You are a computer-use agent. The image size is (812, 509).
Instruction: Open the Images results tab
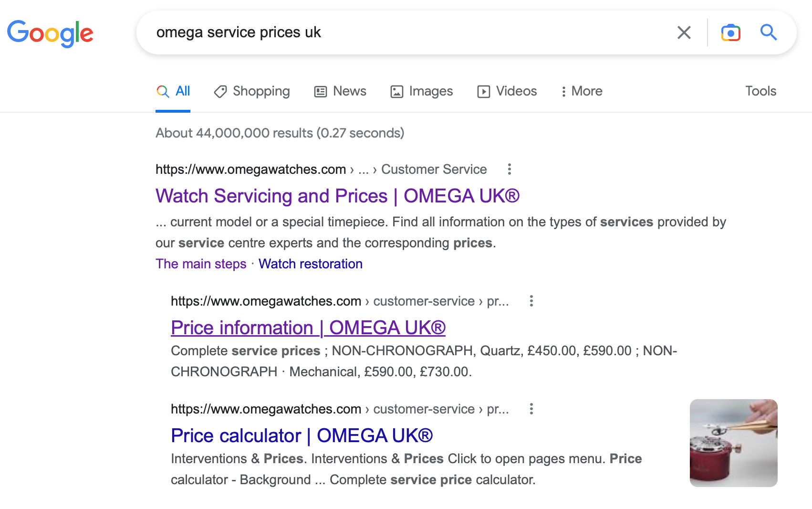tap(422, 91)
